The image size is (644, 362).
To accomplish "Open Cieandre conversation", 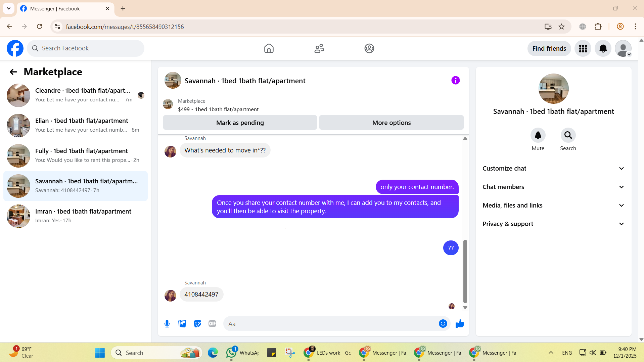I will [x=76, y=95].
